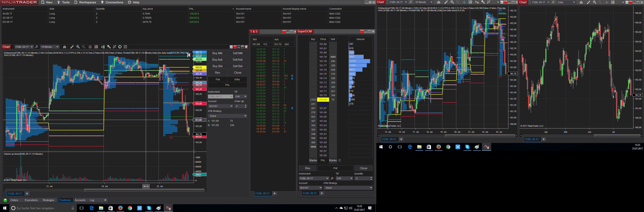Click Buy Mkt in Chart Trader
Screen dimensions: 644x212
[x=217, y=53]
